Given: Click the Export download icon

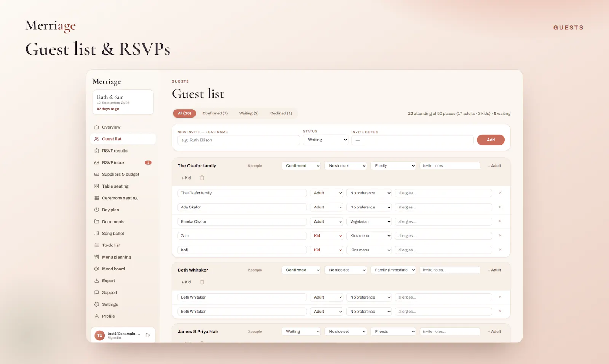Looking at the screenshot, I should point(97,281).
